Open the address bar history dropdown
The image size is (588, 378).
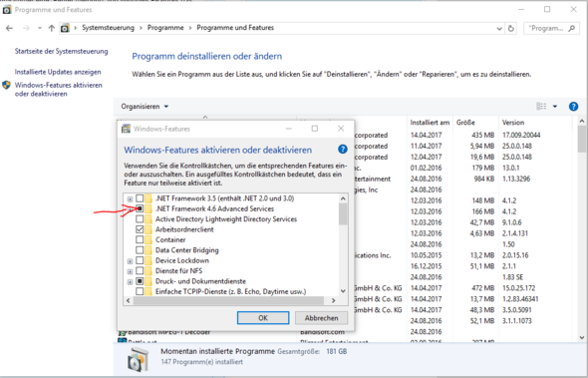click(499, 28)
